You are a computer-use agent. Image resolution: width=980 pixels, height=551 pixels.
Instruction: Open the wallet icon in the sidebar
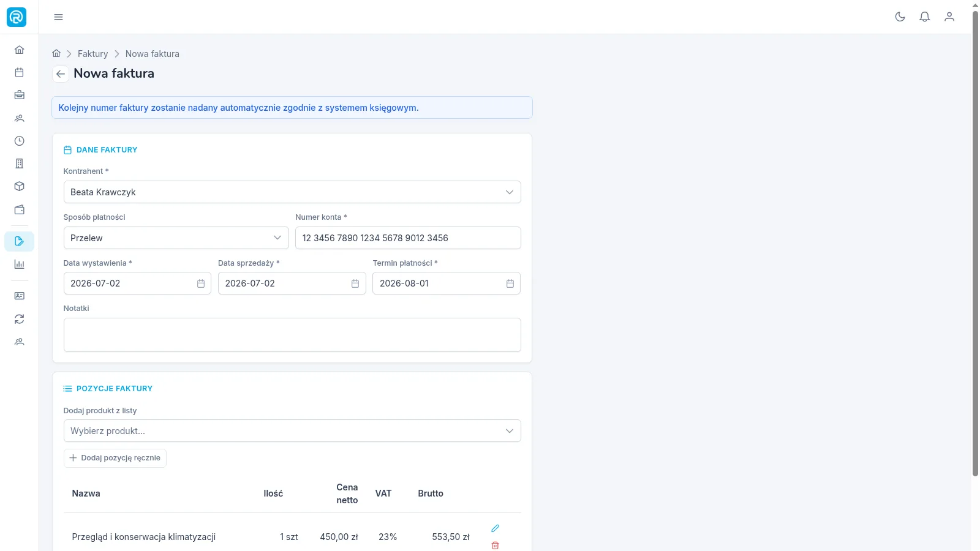19,209
